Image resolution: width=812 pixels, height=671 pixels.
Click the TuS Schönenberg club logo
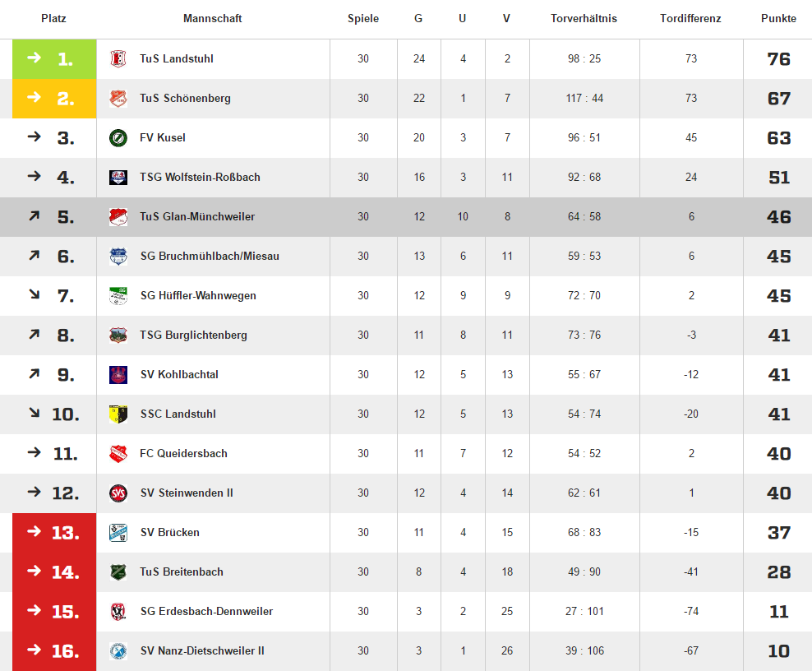click(118, 98)
